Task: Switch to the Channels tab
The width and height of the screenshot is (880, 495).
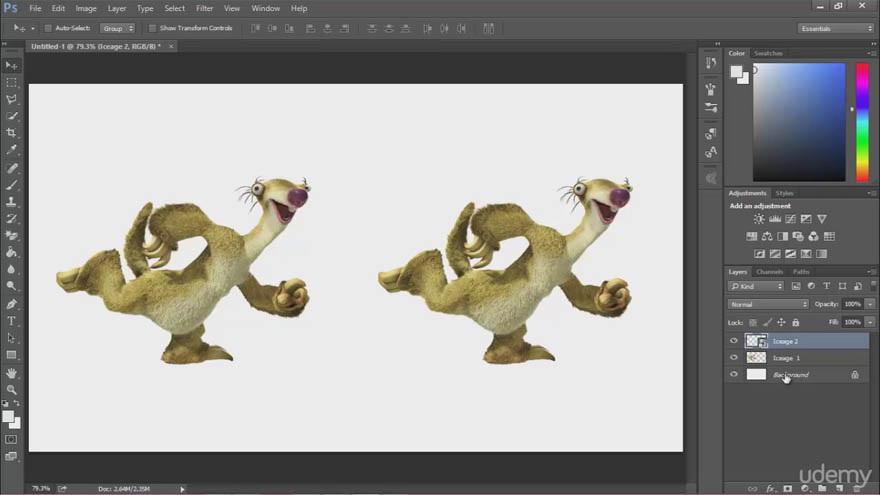Action: [x=769, y=272]
